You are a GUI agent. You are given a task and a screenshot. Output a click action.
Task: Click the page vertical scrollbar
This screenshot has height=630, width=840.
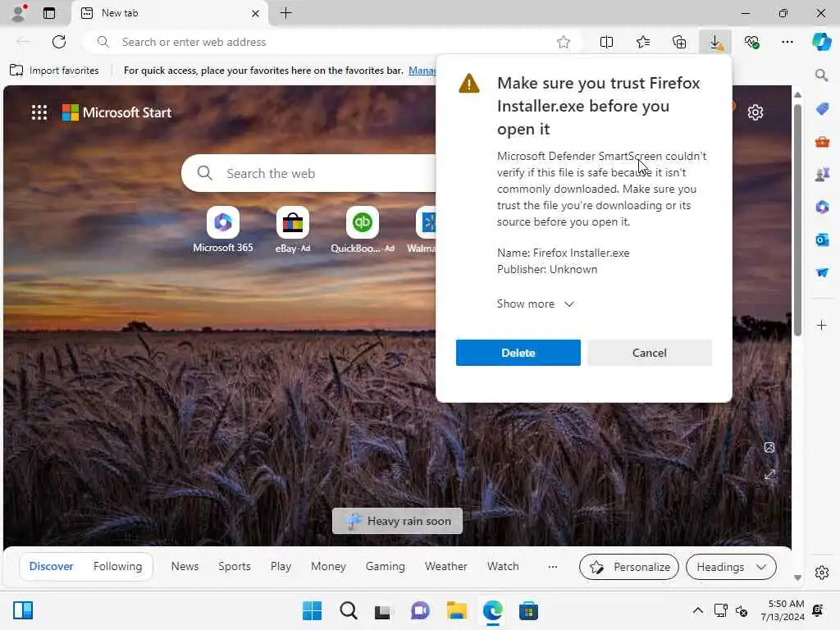797,220
